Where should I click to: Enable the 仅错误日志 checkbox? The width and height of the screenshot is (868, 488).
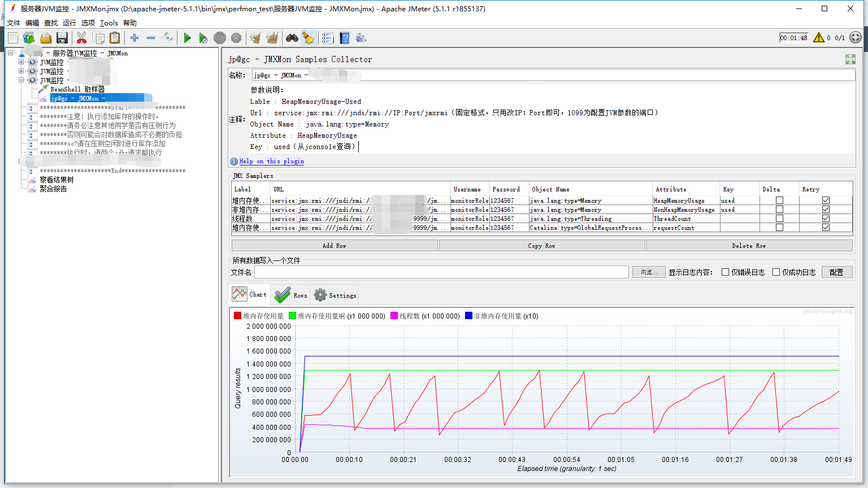point(725,272)
